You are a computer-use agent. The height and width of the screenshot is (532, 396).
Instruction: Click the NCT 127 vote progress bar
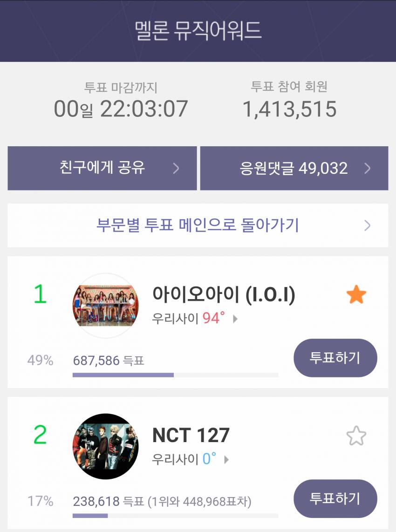tap(175, 516)
